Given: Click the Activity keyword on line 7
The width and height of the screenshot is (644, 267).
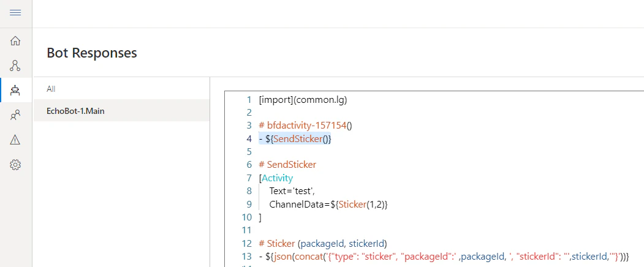Looking at the screenshot, I should (x=277, y=178).
